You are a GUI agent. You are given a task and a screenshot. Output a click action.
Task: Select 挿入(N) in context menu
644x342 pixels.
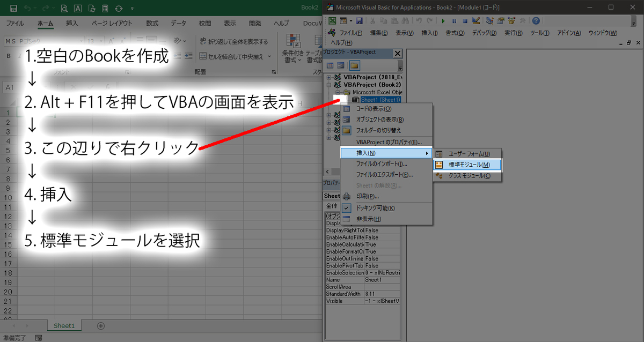[386, 153]
